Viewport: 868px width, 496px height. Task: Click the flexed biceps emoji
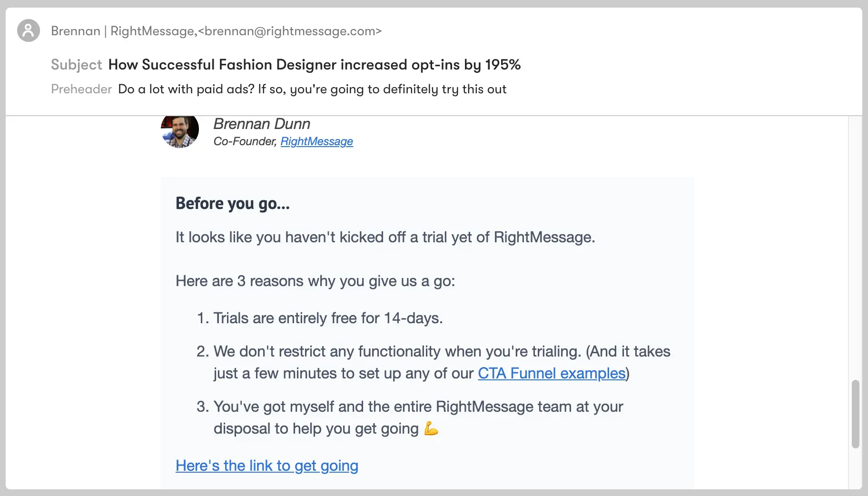(431, 428)
